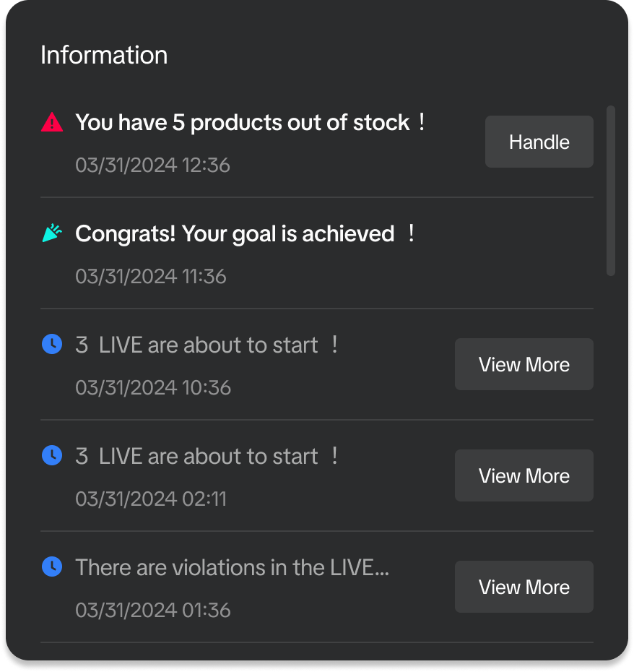
Task: Click the Information panel heading
Action: [x=104, y=55]
